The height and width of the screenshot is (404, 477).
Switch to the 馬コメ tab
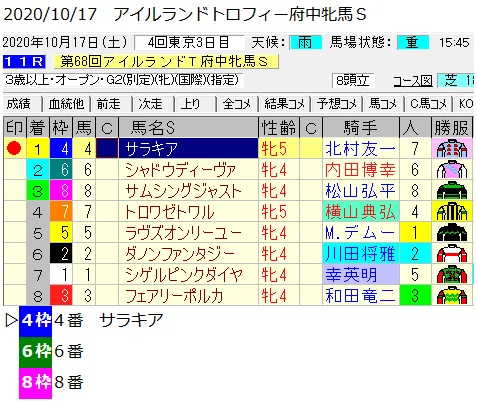[383, 104]
